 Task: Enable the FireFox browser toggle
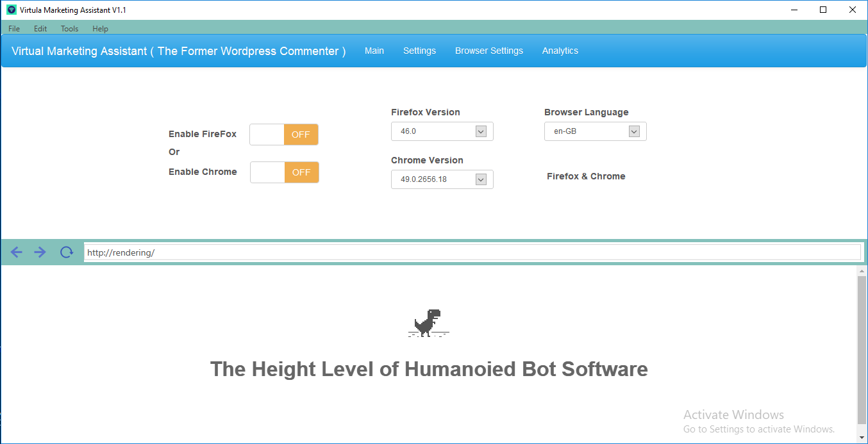click(x=284, y=134)
